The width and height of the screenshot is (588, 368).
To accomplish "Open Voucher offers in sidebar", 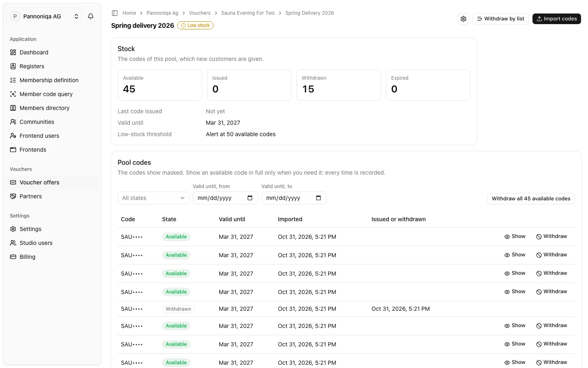I will 52,182.
